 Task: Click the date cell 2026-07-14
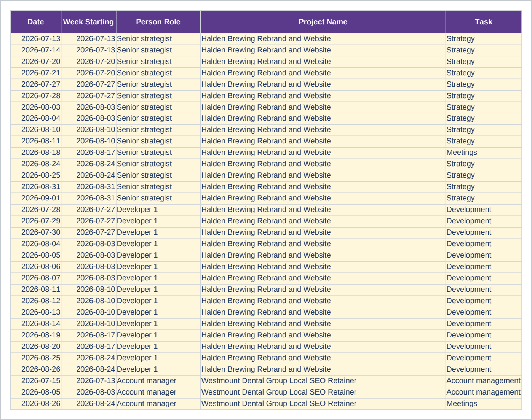click(x=36, y=50)
